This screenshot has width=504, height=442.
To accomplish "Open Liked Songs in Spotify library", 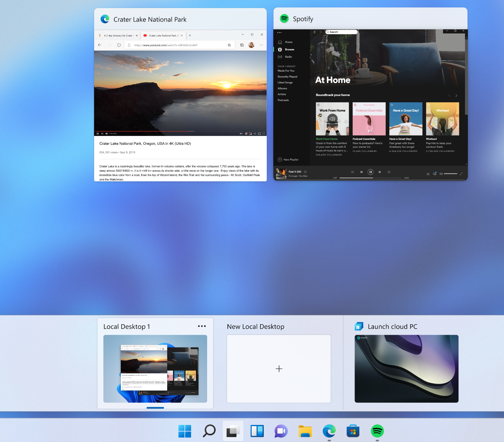I will tap(285, 82).
